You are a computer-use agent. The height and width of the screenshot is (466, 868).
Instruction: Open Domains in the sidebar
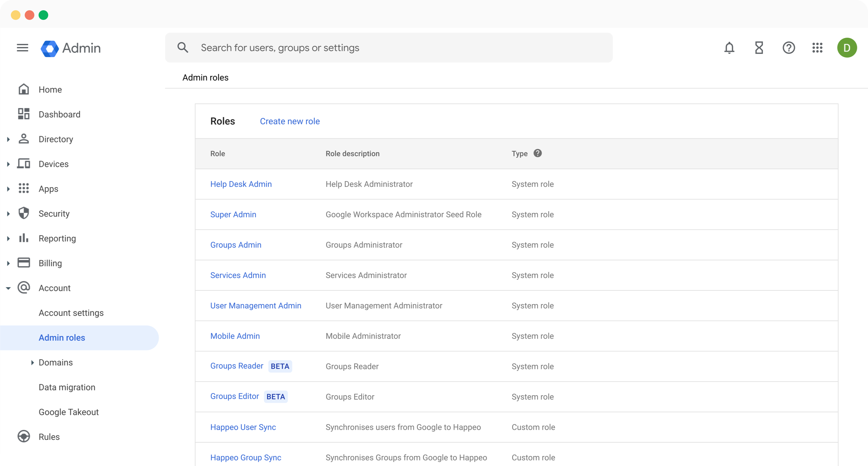(x=55, y=363)
